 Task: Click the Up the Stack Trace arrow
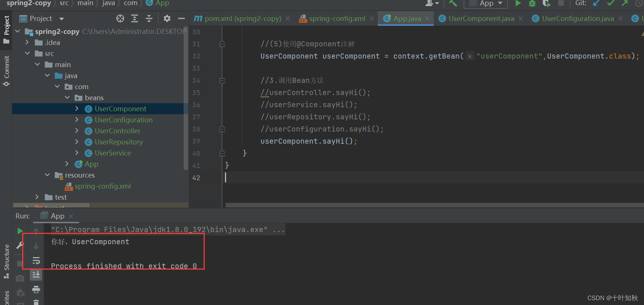36,231
